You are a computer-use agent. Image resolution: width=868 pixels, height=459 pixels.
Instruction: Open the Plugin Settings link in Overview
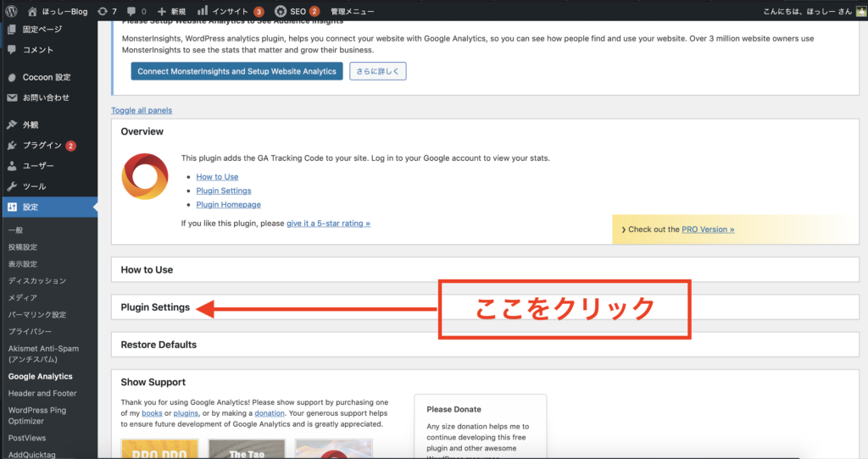pos(224,191)
